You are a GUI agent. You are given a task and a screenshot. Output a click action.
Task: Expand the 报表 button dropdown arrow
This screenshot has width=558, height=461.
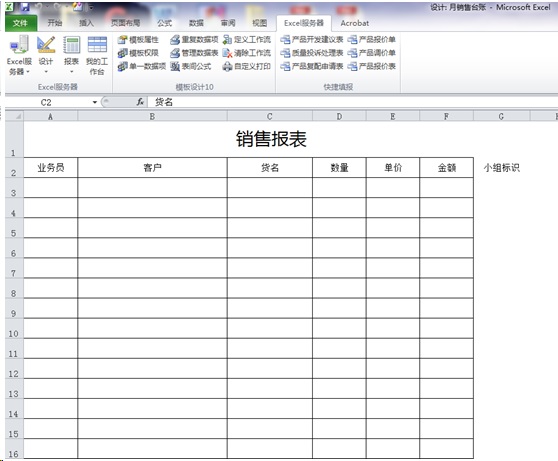[72, 72]
